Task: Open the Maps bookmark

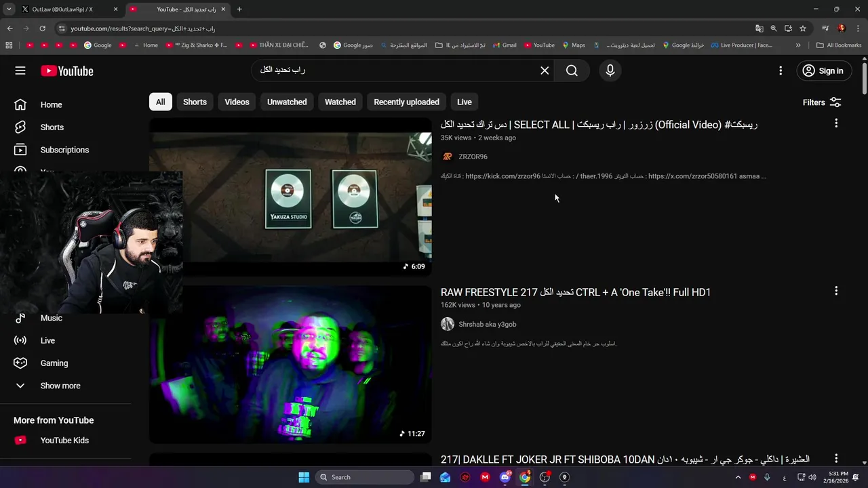Action: coord(574,45)
